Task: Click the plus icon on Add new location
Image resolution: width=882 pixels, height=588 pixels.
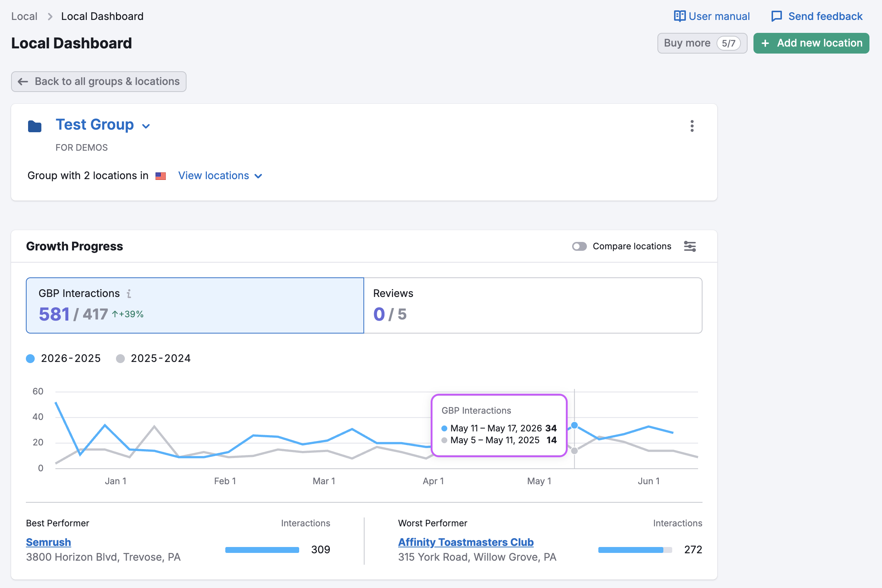Action: click(765, 44)
